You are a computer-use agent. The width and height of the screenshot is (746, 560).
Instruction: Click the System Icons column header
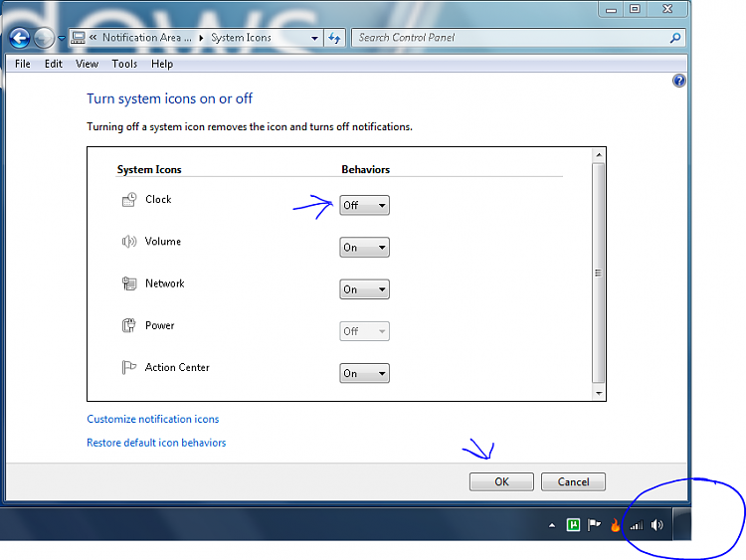(149, 169)
